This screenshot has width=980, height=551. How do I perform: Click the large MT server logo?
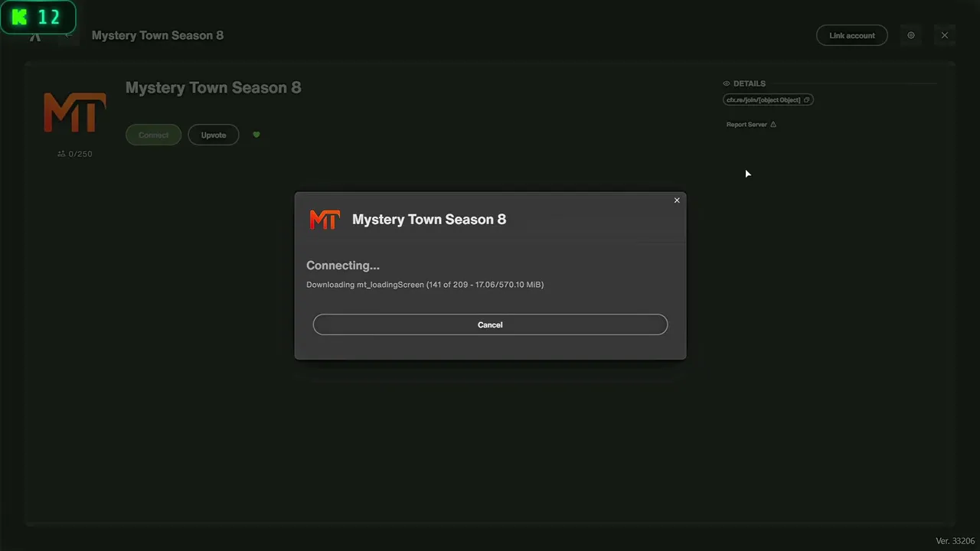point(75,112)
